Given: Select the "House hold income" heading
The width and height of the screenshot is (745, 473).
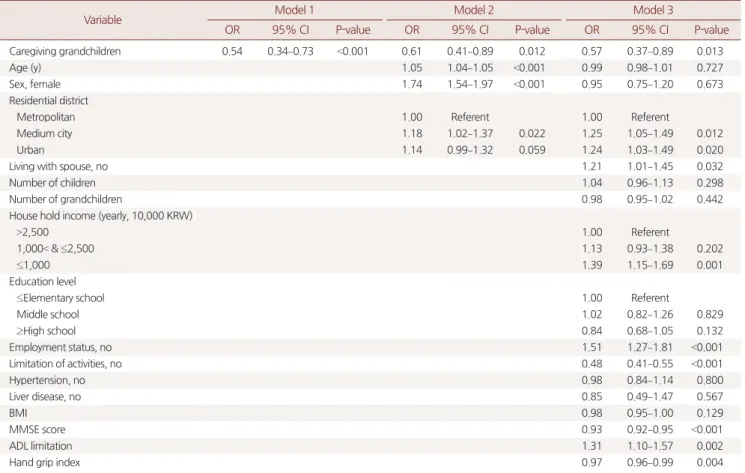Looking at the screenshot, I should tap(101, 216).
